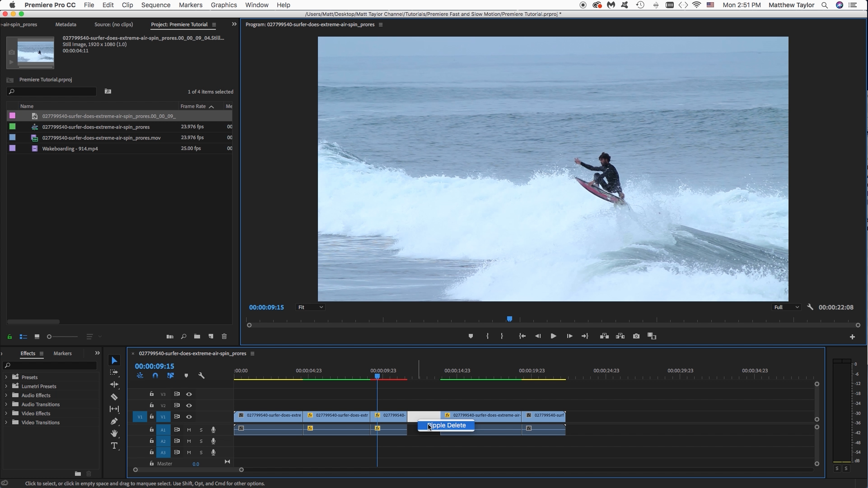This screenshot has width=868, height=488.
Task: Click the Lift edit button
Action: (604, 336)
